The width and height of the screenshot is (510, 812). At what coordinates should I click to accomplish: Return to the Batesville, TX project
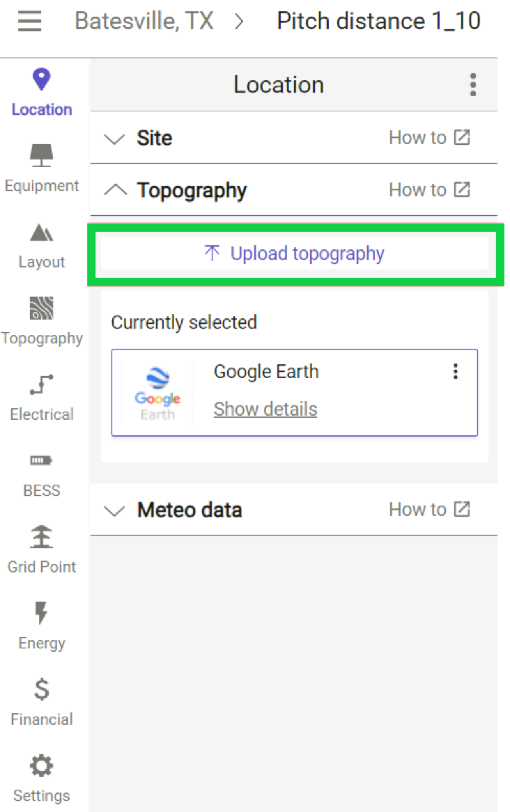pos(144,21)
